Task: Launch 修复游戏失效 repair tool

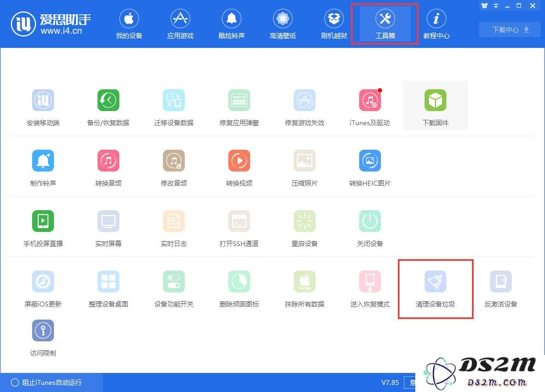Action: (305, 108)
